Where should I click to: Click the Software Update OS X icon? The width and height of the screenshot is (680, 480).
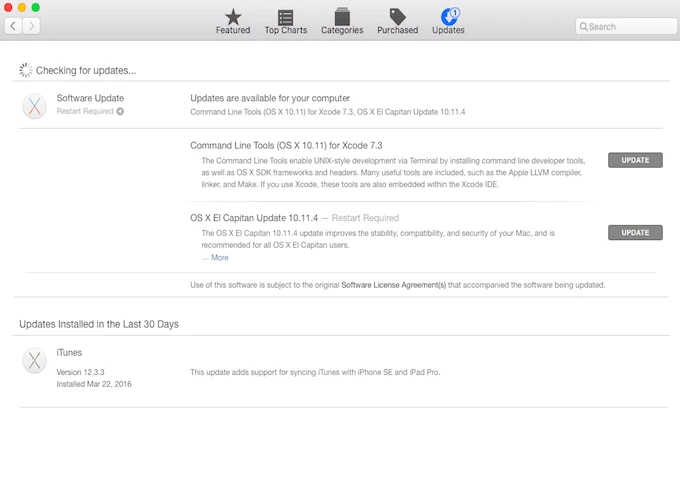34,106
